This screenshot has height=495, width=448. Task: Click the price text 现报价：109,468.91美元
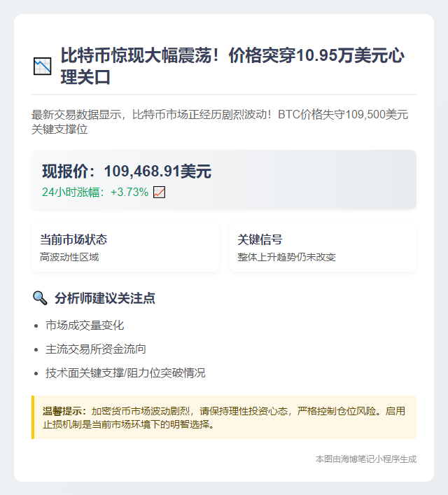pyautogui.click(x=127, y=172)
